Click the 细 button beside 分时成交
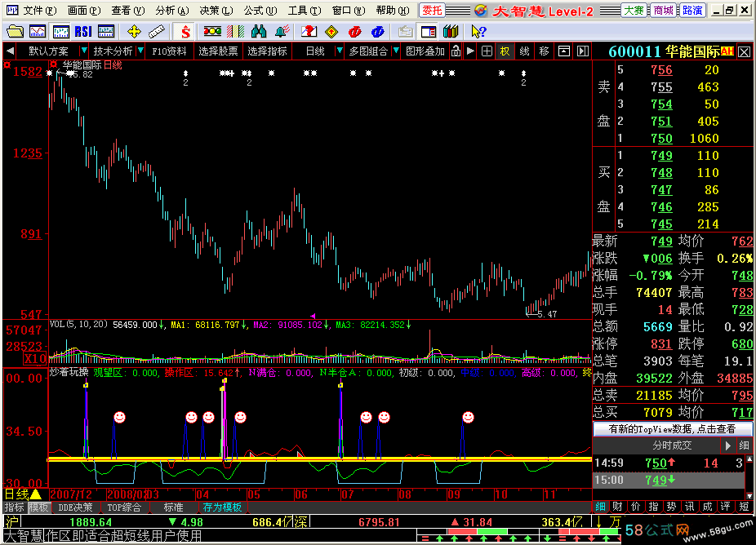This screenshot has width=756, height=545. coord(744,445)
